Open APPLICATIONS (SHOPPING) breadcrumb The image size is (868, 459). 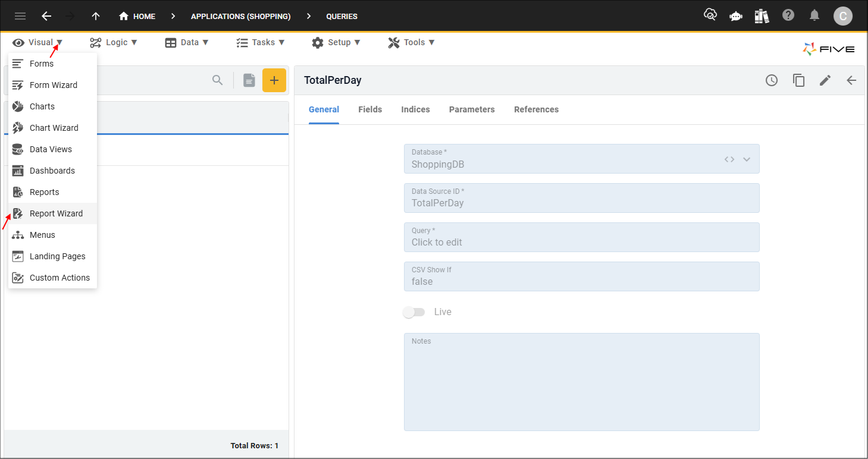[x=241, y=16]
